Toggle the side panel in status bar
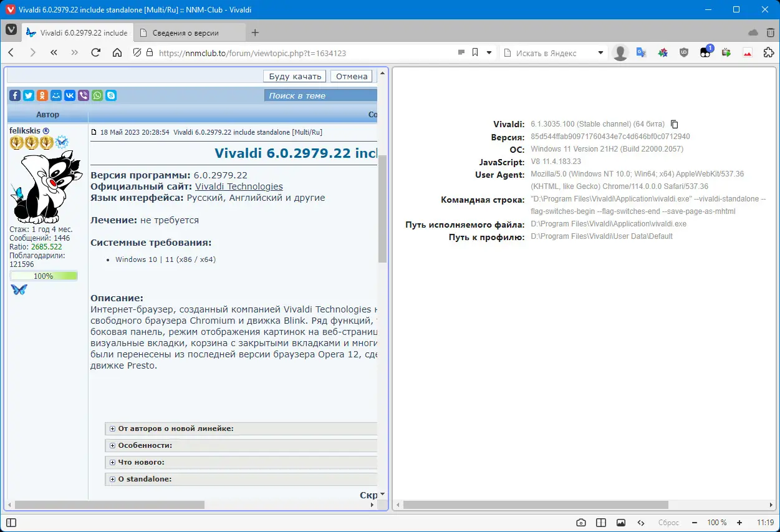780x532 pixels. coord(11,523)
